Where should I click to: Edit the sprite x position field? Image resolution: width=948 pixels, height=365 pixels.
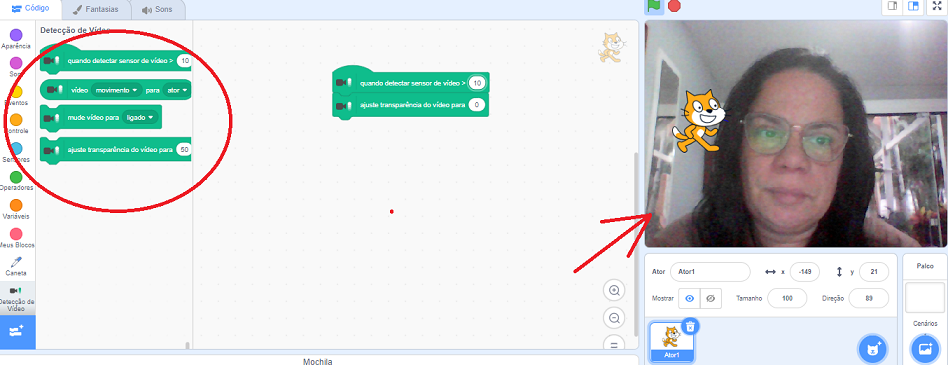tap(804, 272)
